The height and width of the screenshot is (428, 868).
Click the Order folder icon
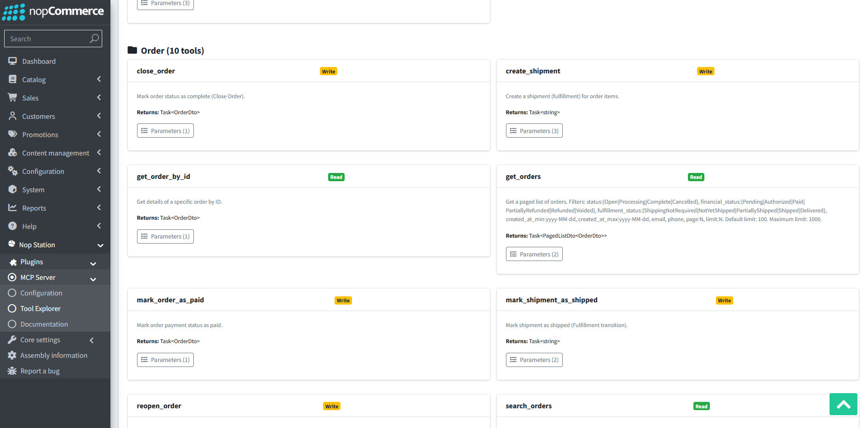132,50
